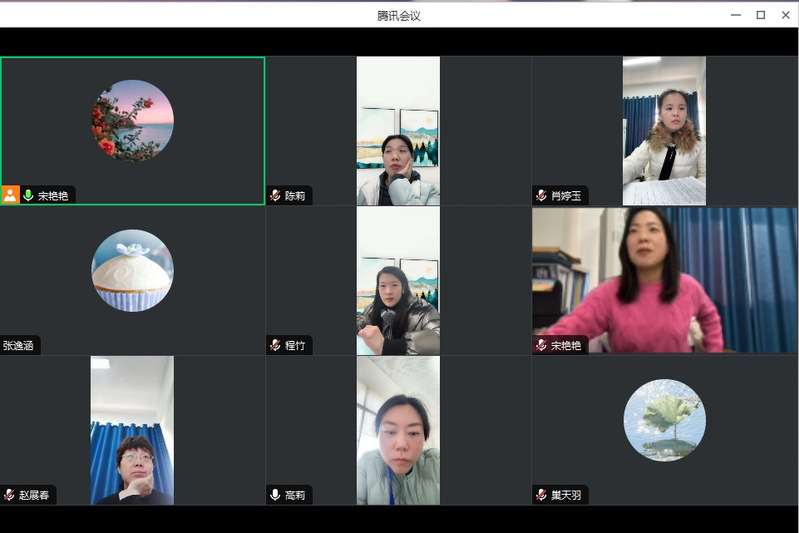Viewport: 799px width, 533px height.
Task: Open 赵展春's video feed
Action: coord(132,431)
